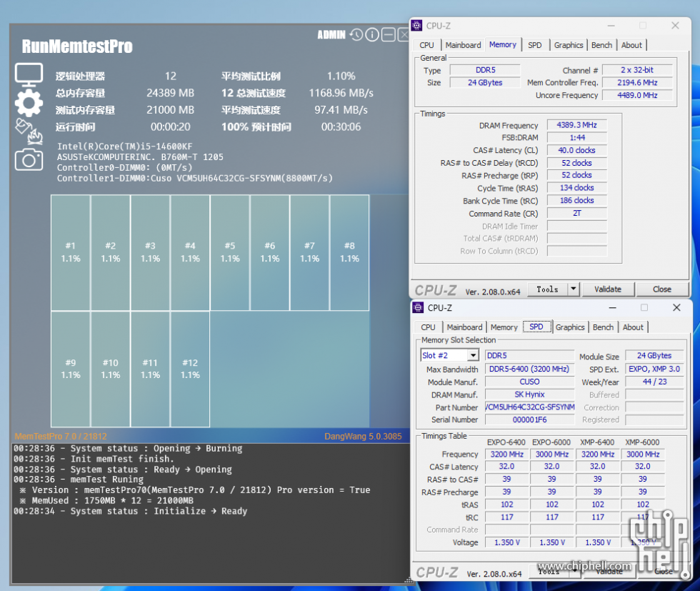Select memtest thread tile #7

coord(309,252)
